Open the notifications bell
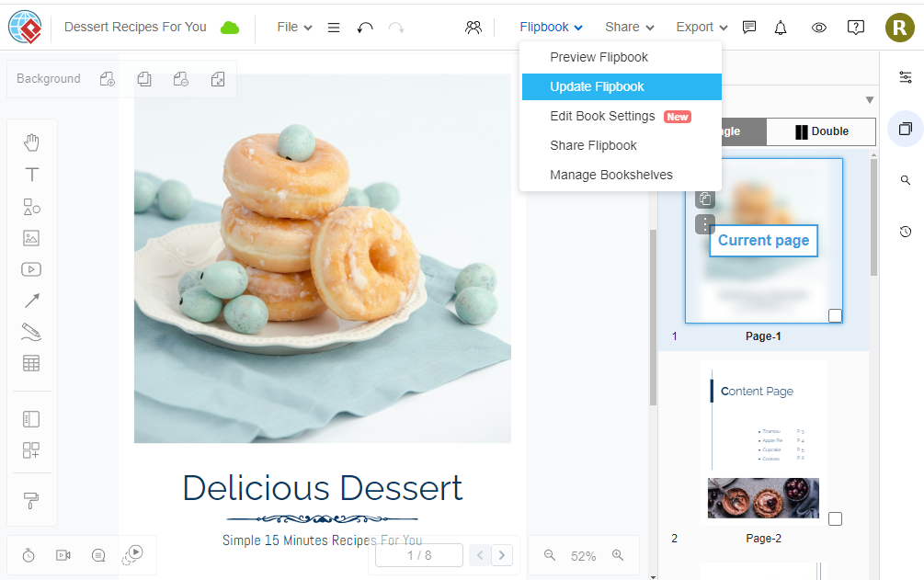Image resolution: width=924 pixels, height=580 pixels. 781,28
